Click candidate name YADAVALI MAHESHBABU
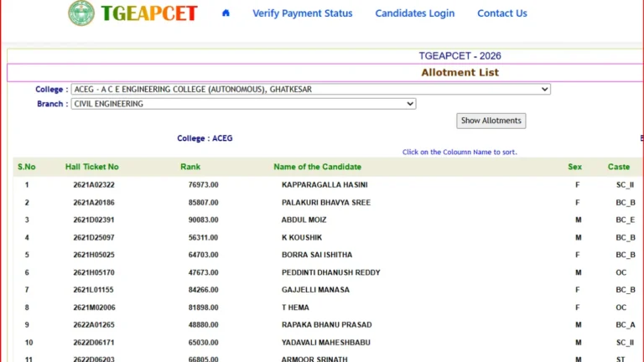The height and width of the screenshot is (362, 644). coord(325,342)
